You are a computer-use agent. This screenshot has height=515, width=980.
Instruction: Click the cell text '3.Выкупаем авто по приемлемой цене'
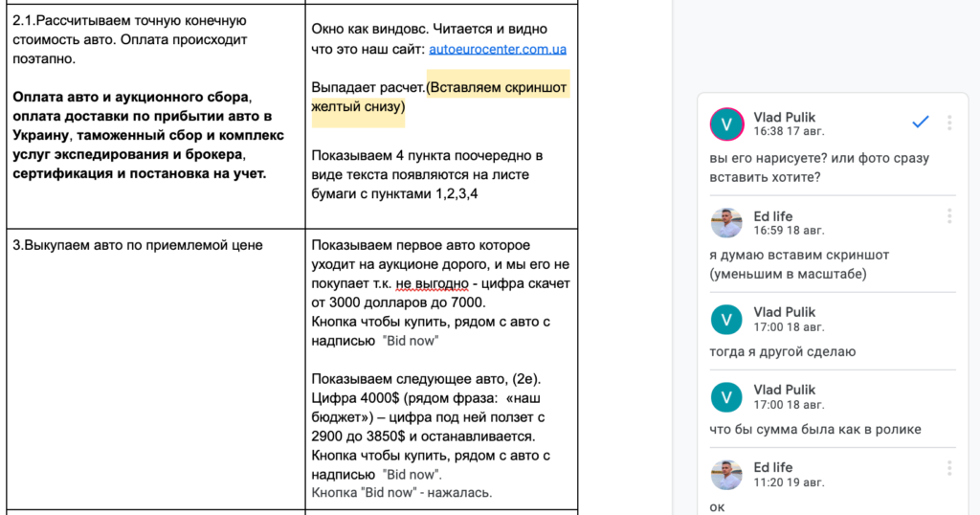[x=138, y=245]
